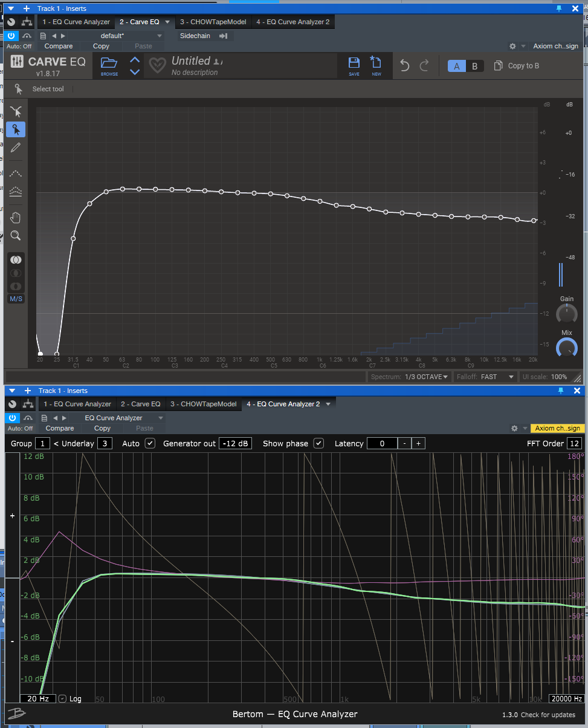The height and width of the screenshot is (728, 588).
Task: Select the second channel mode icon
Action: (16, 273)
